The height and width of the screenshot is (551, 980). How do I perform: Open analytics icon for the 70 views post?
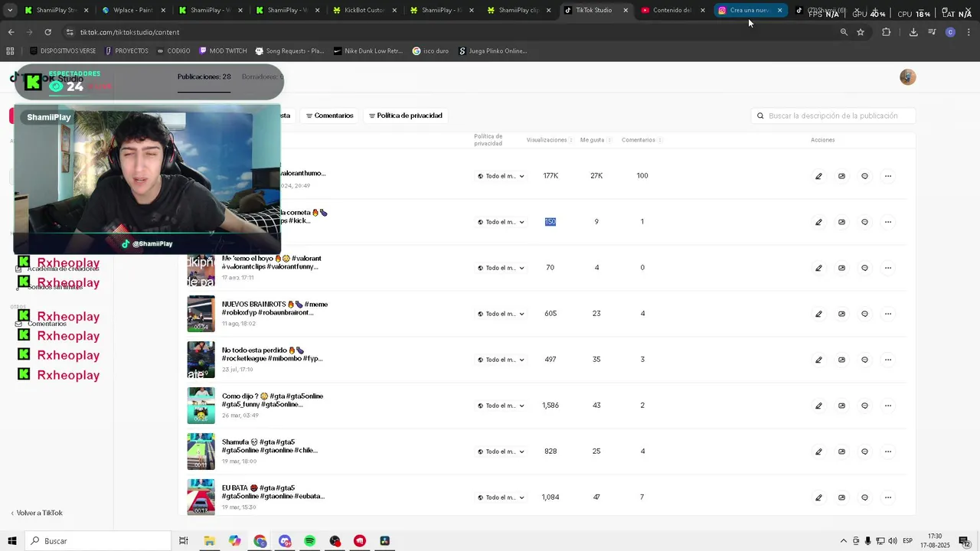coord(841,268)
